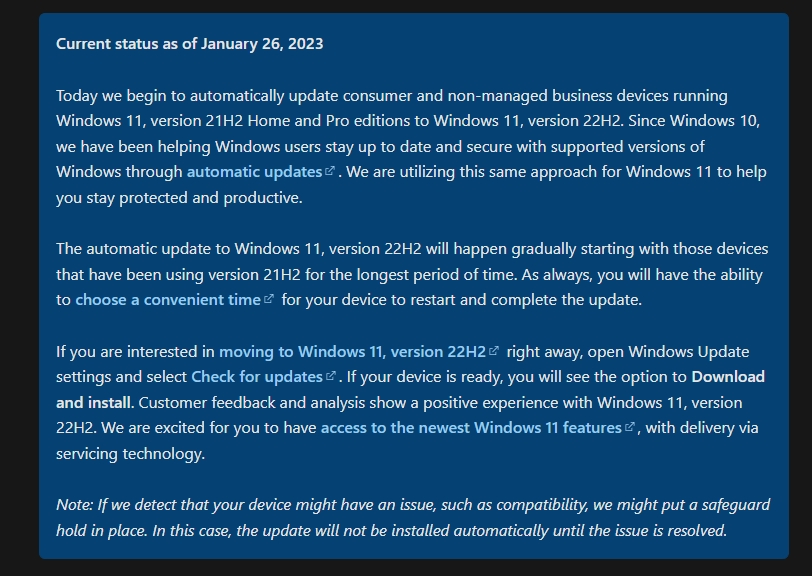Open "access to the newest Windows 11 features"

pyautogui.click(x=471, y=428)
